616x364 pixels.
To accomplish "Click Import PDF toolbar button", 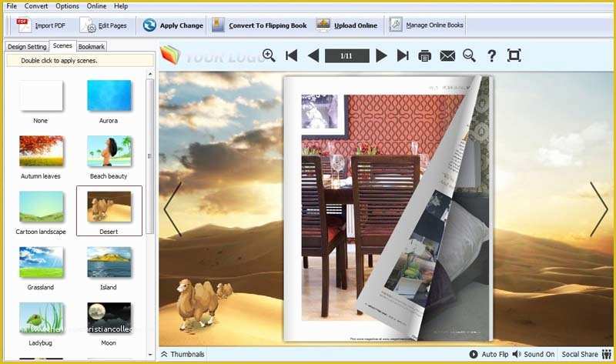I will (x=41, y=25).
